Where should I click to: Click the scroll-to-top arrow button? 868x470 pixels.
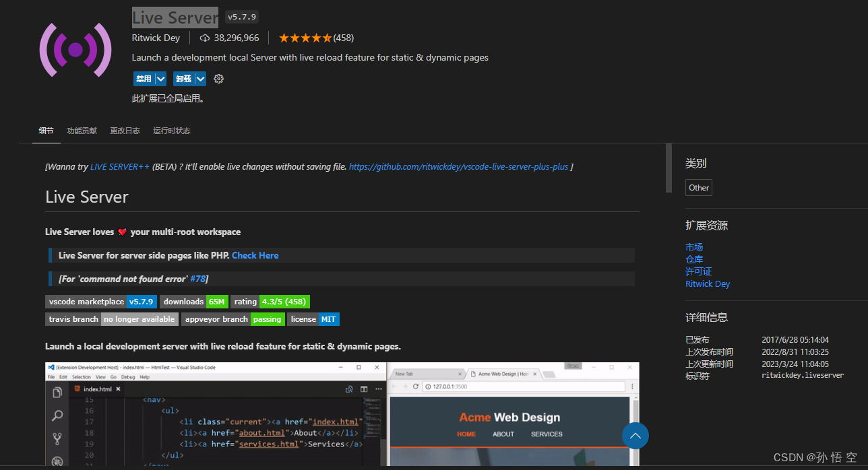(635, 436)
